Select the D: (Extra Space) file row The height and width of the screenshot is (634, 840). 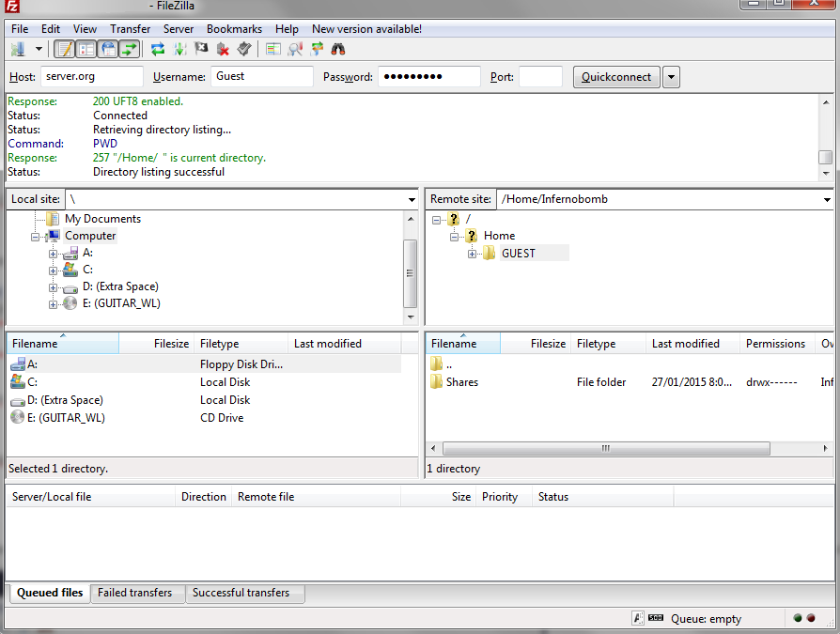pyautogui.click(x=205, y=400)
